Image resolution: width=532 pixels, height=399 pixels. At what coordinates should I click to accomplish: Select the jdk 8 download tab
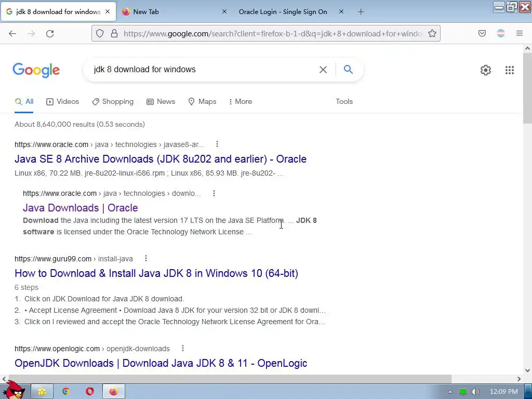point(58,12)
